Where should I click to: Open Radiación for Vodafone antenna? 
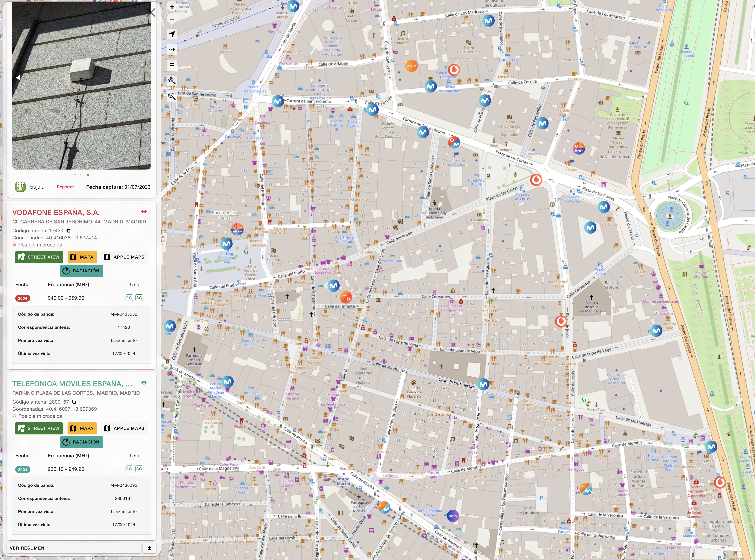(81, 271)
